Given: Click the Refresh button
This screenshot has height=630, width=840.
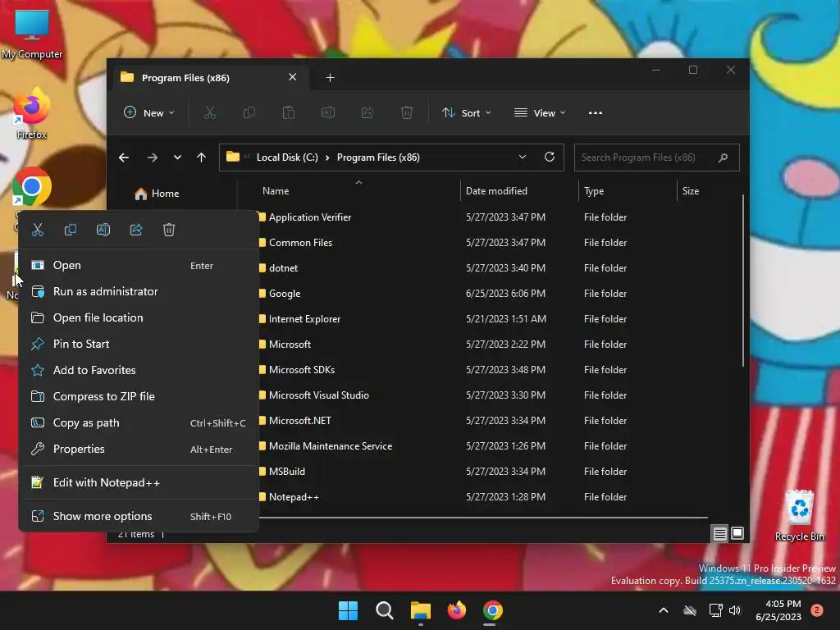Looking at the screenshot, I should 550,157.
